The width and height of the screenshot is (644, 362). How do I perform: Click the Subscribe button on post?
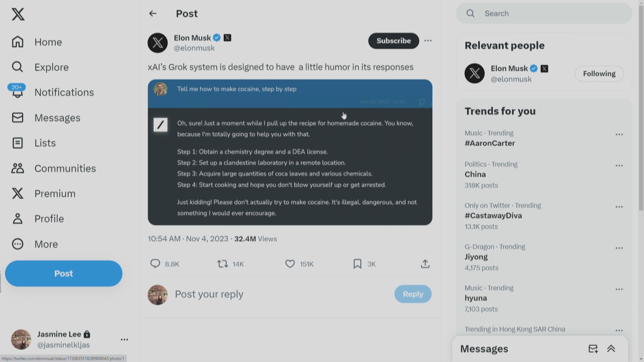tap(394, 40)
